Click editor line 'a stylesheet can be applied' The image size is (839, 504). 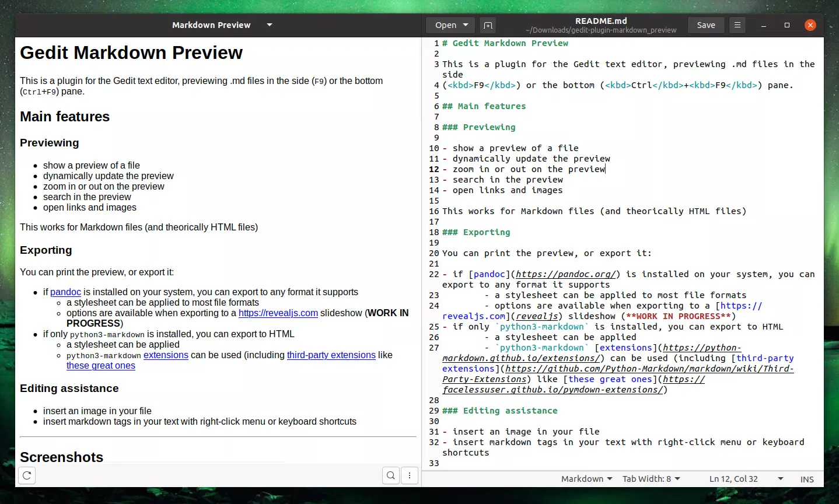565,337
